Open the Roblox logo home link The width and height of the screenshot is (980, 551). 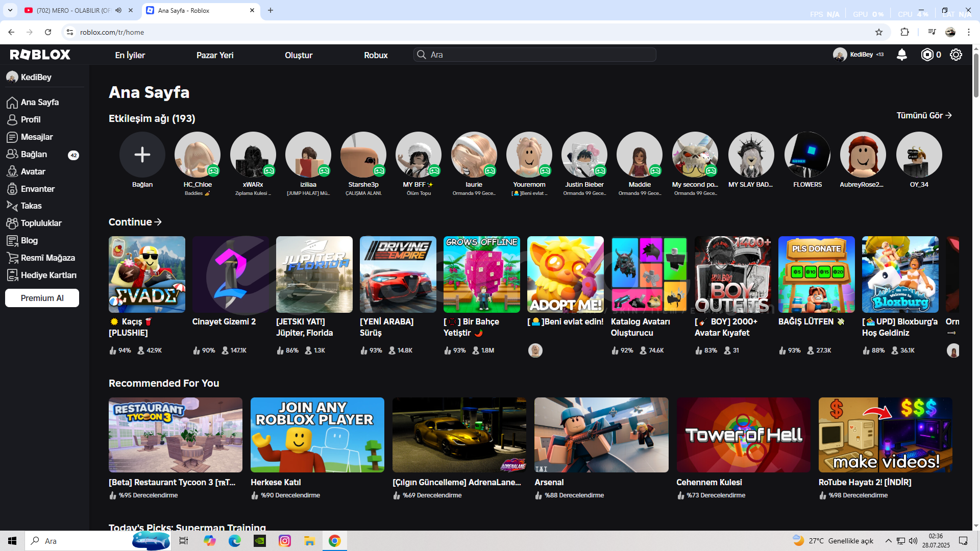(x=40, y=55)
